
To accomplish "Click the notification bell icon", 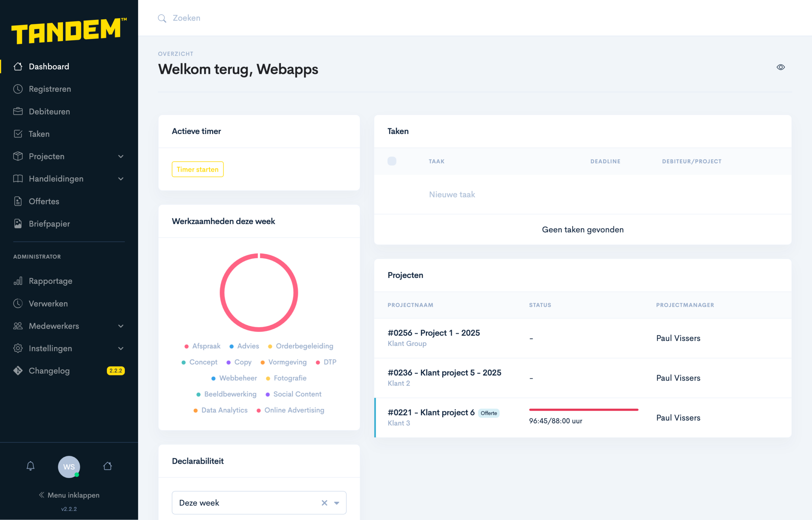I will [x=30, y=466].
